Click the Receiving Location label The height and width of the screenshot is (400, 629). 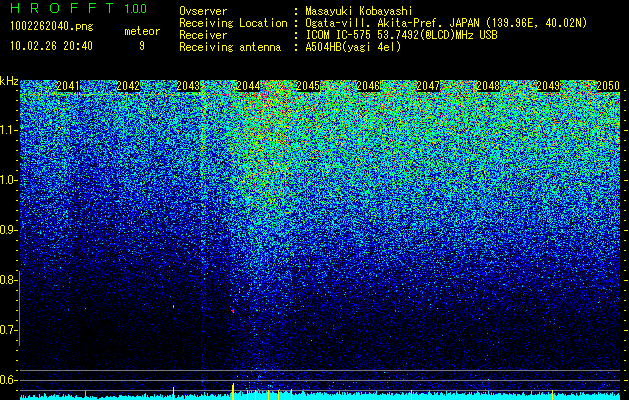(233, 23)
